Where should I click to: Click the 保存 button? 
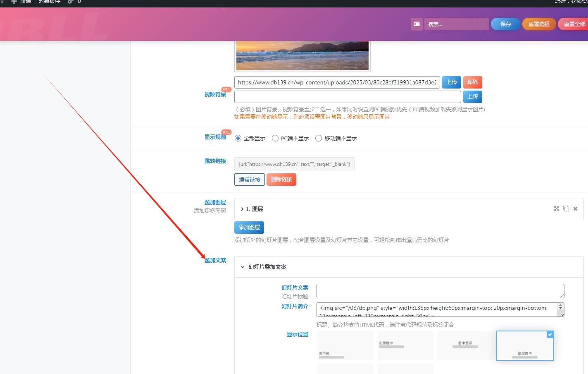coord(506,24)
